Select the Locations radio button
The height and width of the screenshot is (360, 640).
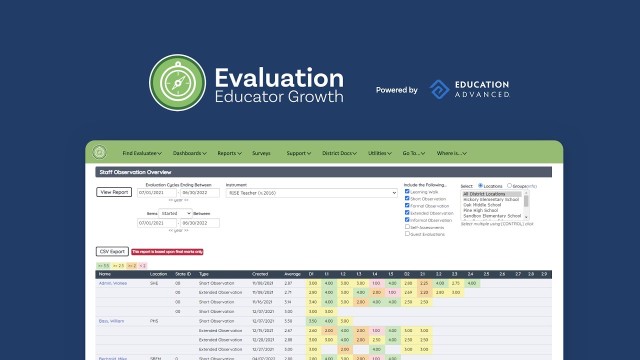point(480,186)
